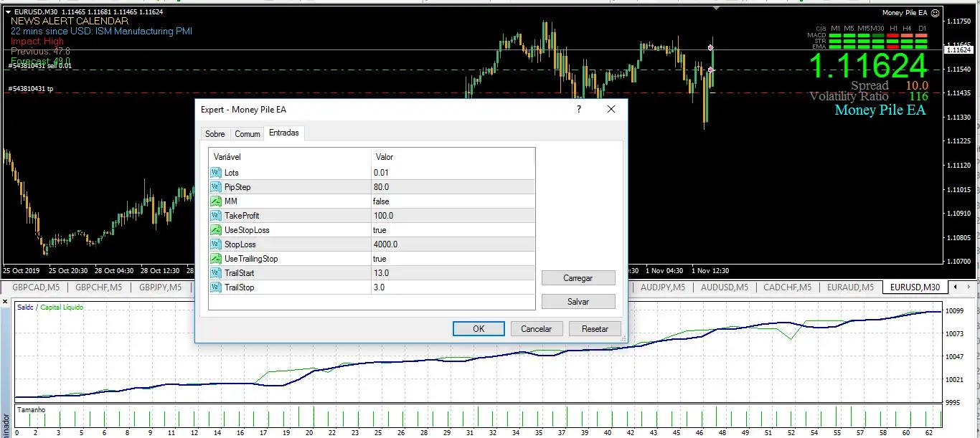Edit the StopLoss value 4000.0
The height and width of the screenshot is (438, 980).
385,244
